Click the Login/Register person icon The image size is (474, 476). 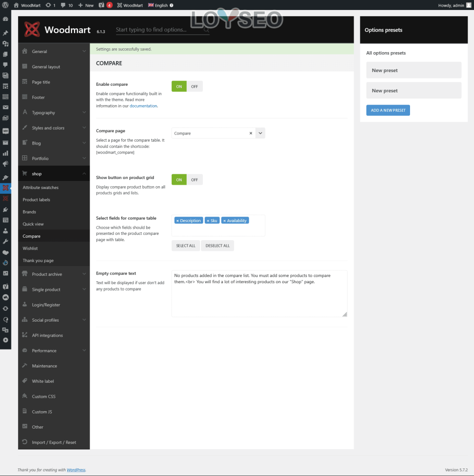click(x=25, y=304)
